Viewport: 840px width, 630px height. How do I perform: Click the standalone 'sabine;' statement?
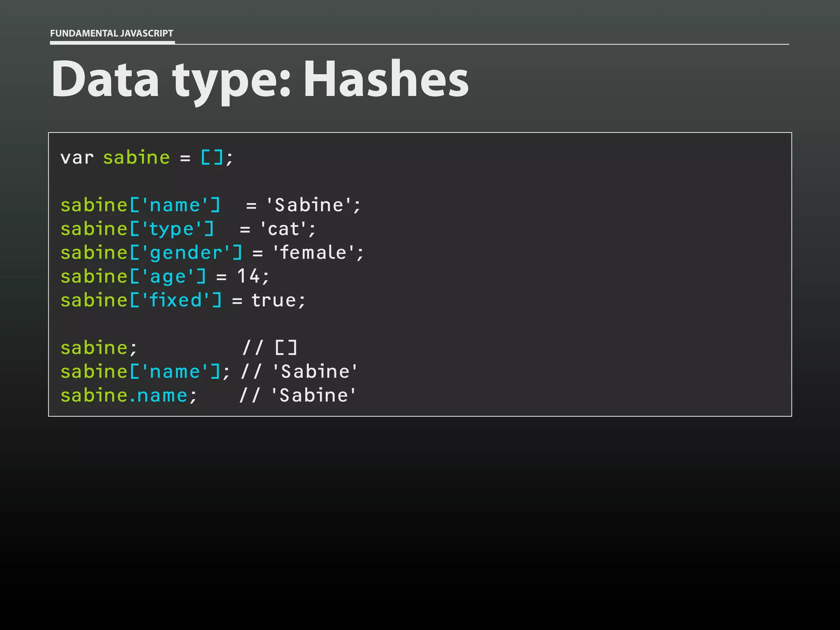99,348
